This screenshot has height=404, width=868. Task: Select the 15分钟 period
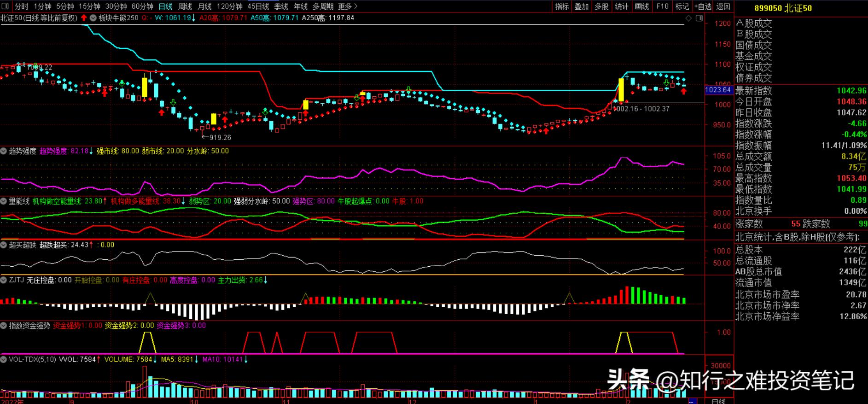point(89,6)
